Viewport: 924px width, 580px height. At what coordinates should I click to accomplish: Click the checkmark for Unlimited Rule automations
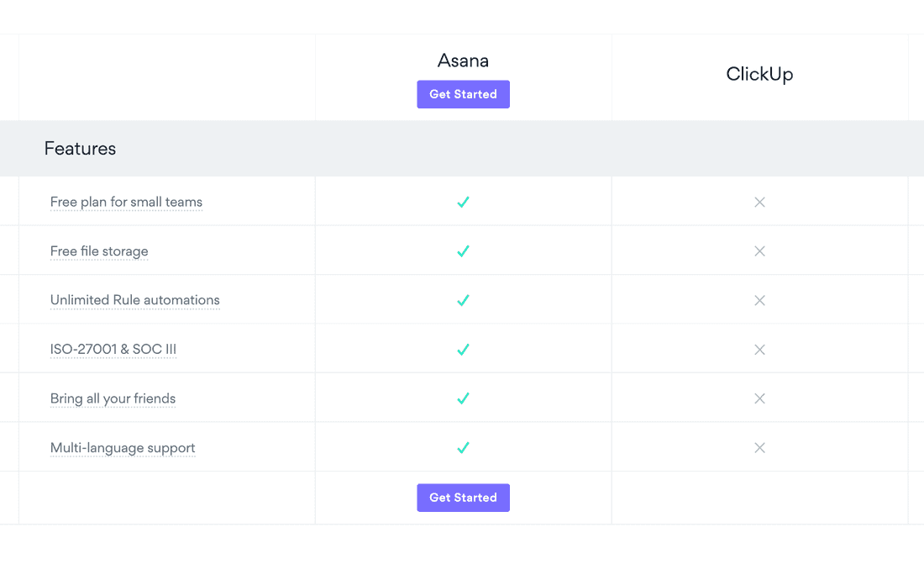[463, 300]
